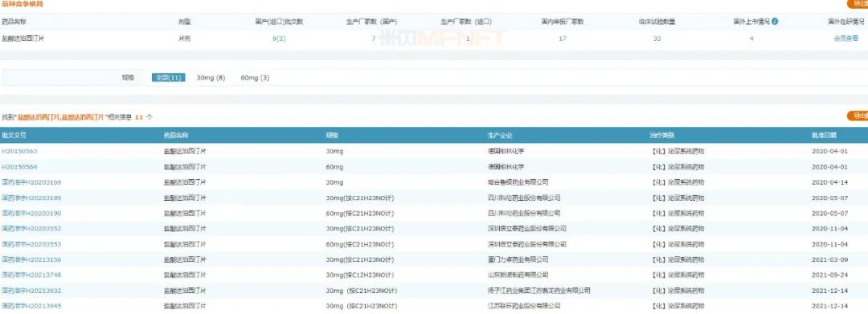Viewport: 868px width, 314px height.
Task: Open approval 国药准字H20213156
Action: click(x=31, y=259)
